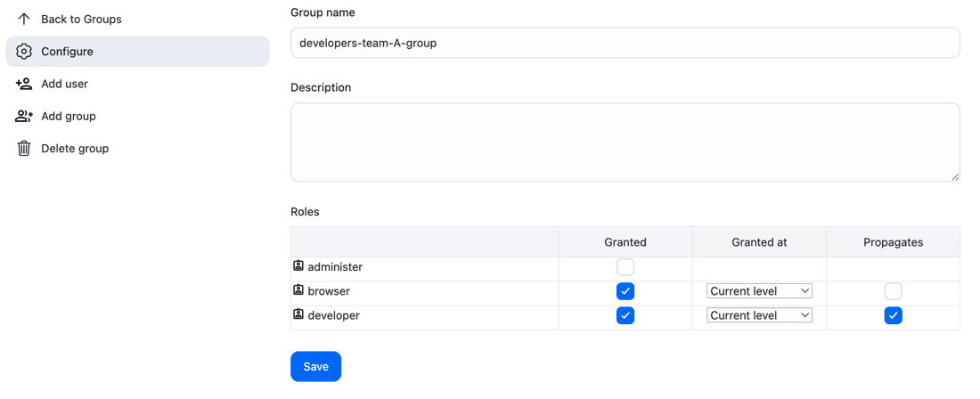Click the developer role name
This screenshot has width=980, height=399.
334,315
